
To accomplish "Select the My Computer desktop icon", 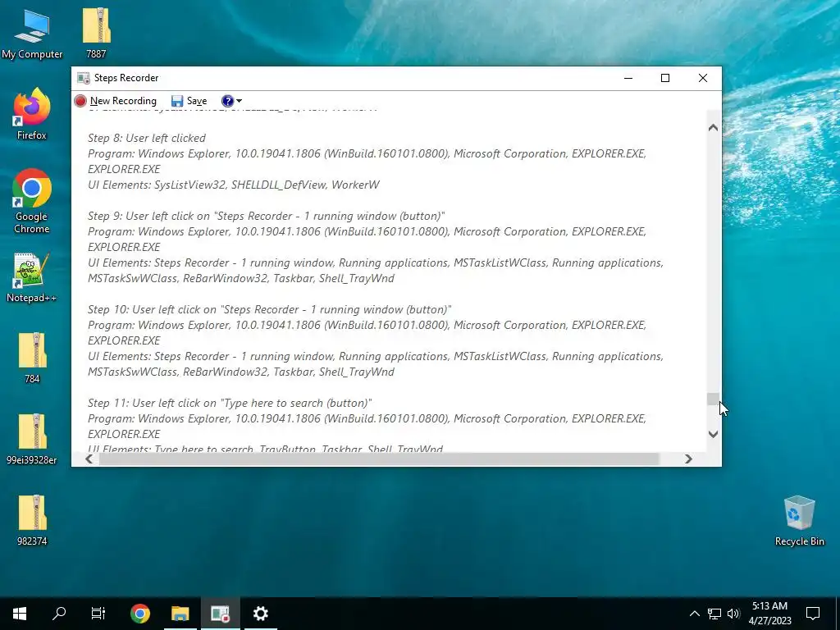I will point(32,34).
